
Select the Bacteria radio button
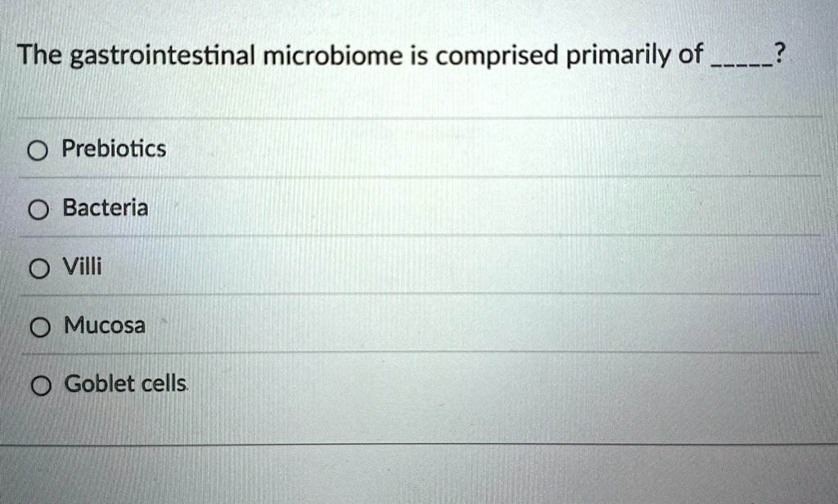tap(38, 210)
